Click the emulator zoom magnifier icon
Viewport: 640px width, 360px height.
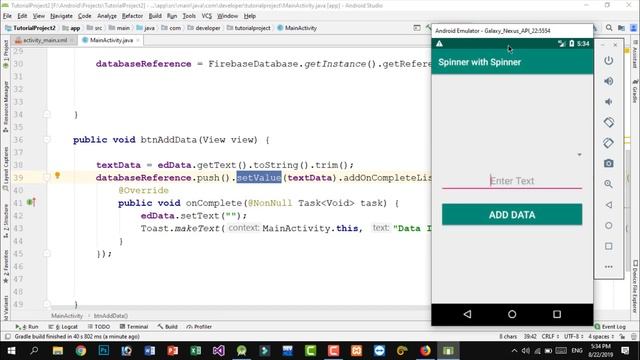click(609, 184)
